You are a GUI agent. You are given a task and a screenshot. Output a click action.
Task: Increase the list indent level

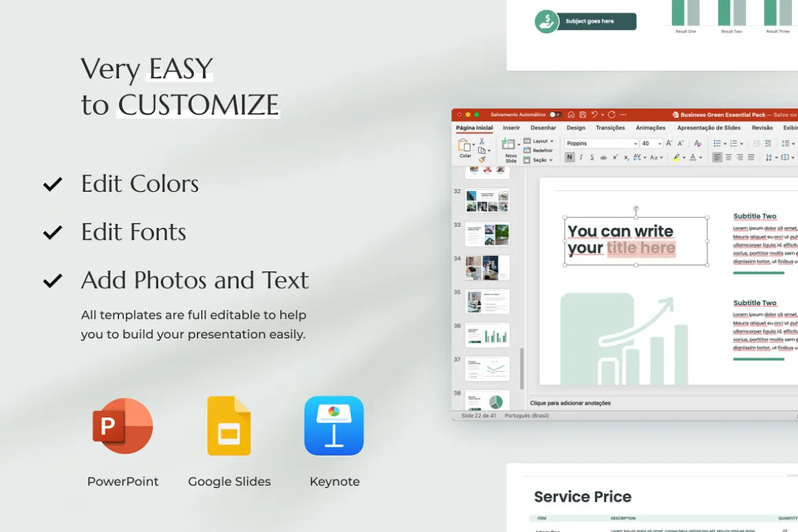[768, 144]
